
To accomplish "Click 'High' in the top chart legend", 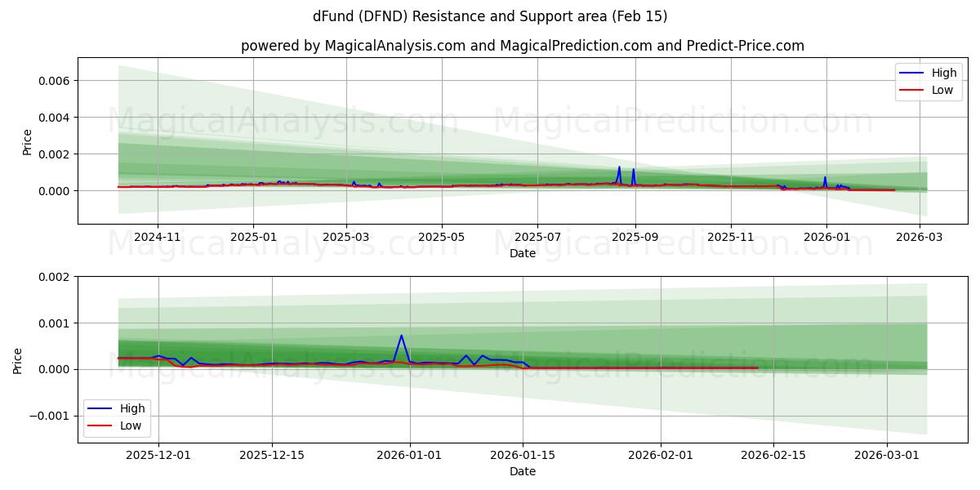I will (944, 73).
